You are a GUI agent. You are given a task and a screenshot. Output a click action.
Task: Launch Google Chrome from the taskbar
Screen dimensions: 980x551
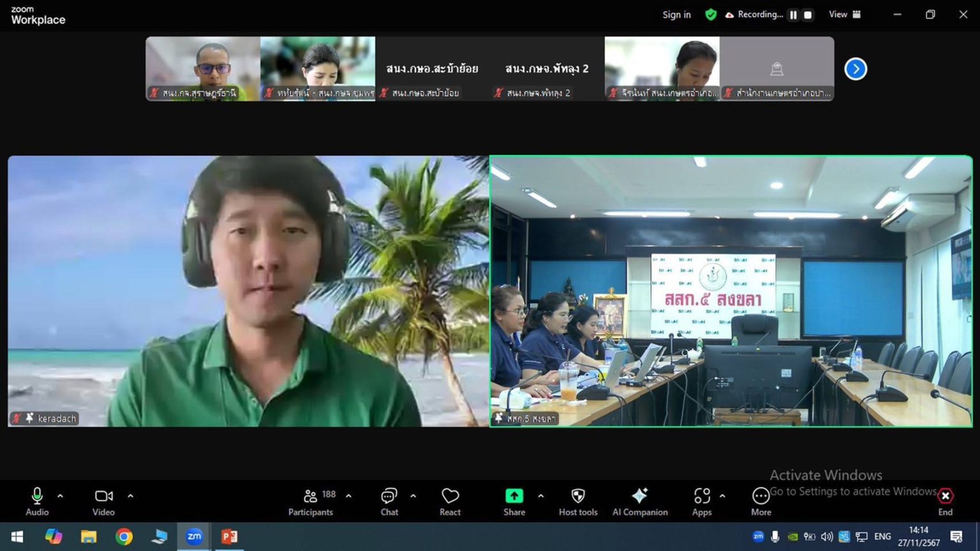click(124, 537)
